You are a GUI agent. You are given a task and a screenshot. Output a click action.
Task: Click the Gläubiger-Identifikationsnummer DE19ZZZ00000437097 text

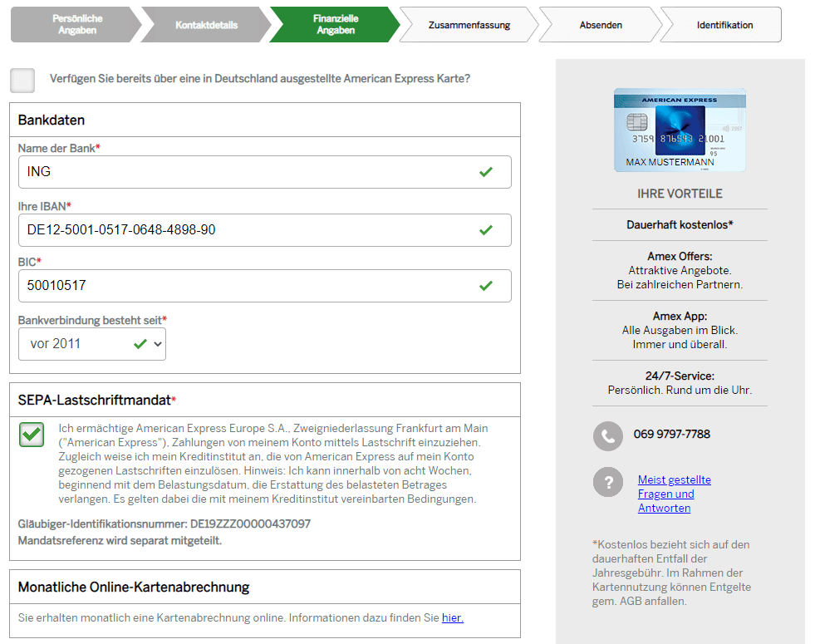164,524
